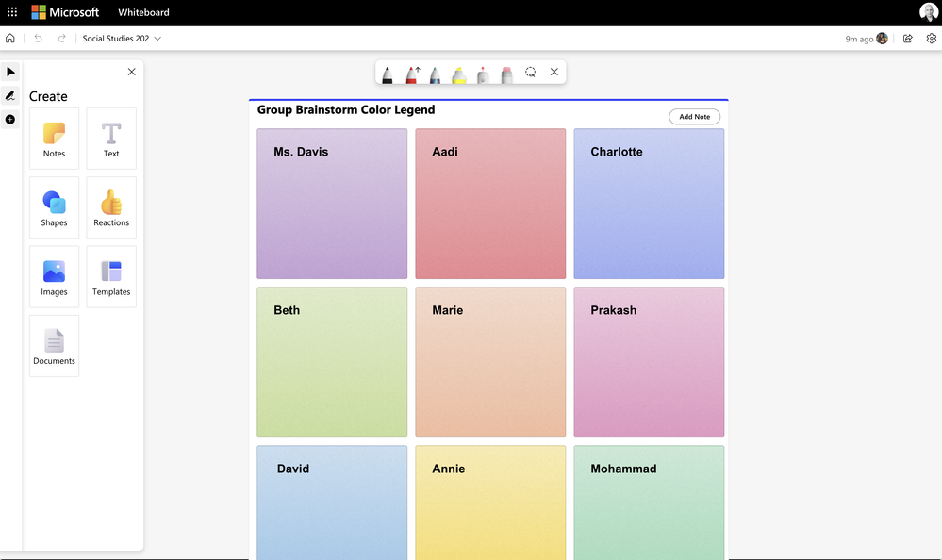Click the Create panel heading

click(48, 96)
